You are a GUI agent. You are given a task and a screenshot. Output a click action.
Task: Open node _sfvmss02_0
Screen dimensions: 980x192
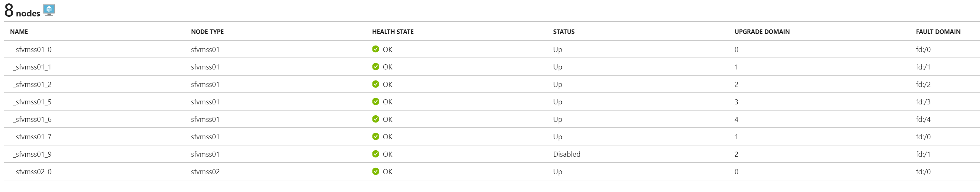pyautogui.click(x=32, y=172)
